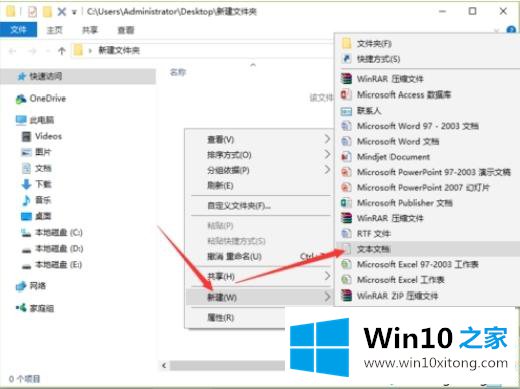Click the 名称 column header
The height and width of the screenshot is (389, 520).
click(x=178, y=72)
